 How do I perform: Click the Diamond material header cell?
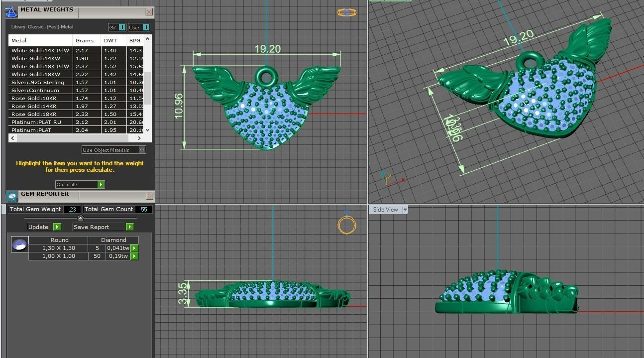pyautogui.click(x=114, y=240)
